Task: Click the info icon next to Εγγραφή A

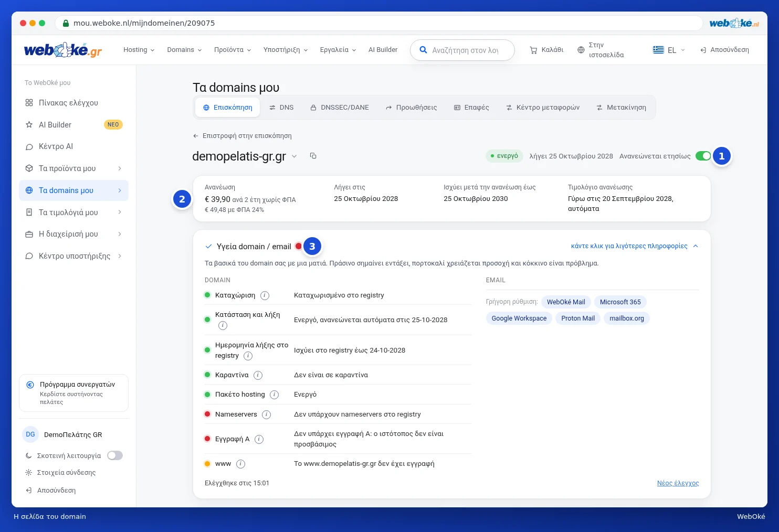Action: pyautogui.click(x=259, y=439)
